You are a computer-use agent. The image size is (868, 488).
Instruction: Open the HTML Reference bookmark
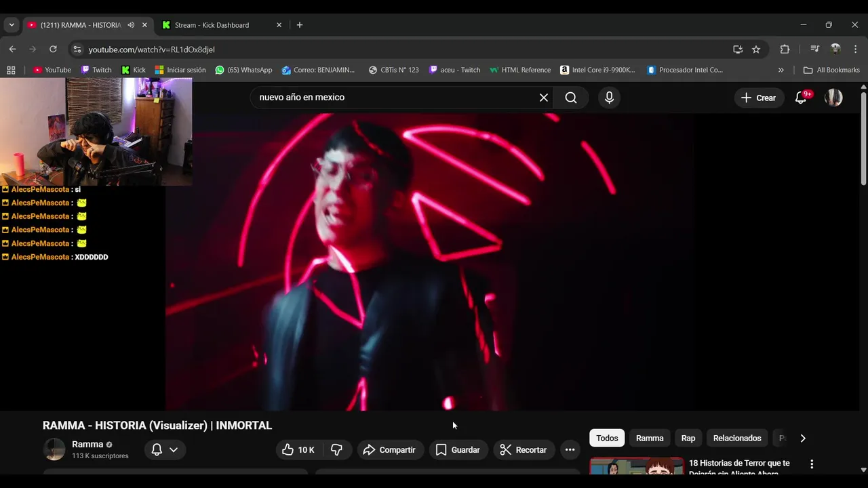[x=520, y=70]
